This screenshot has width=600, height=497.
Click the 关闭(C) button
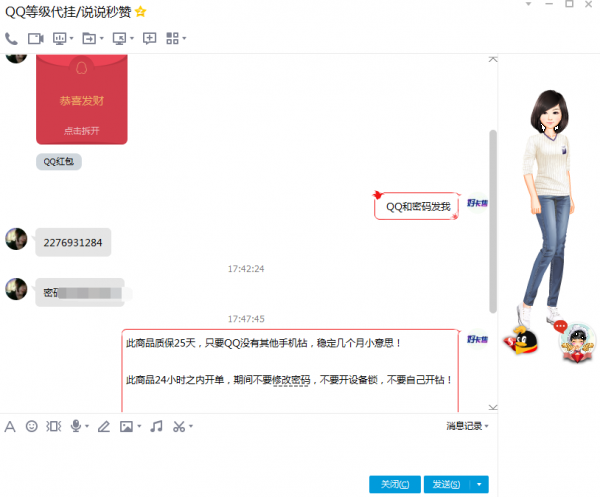395,484
